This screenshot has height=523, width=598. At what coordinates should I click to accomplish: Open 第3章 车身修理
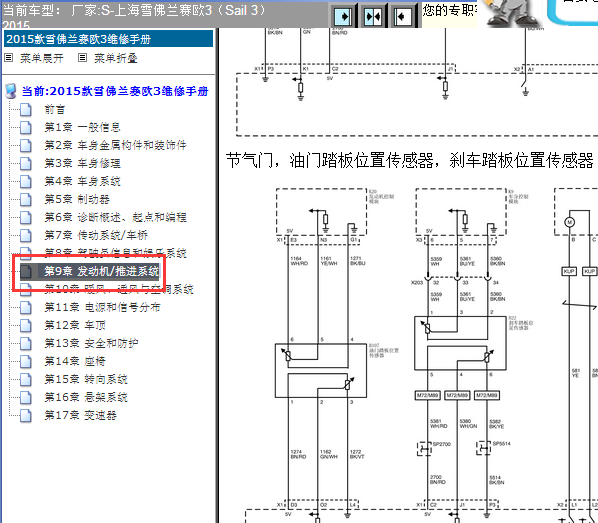pyautogui.click(x=82, y=163)
